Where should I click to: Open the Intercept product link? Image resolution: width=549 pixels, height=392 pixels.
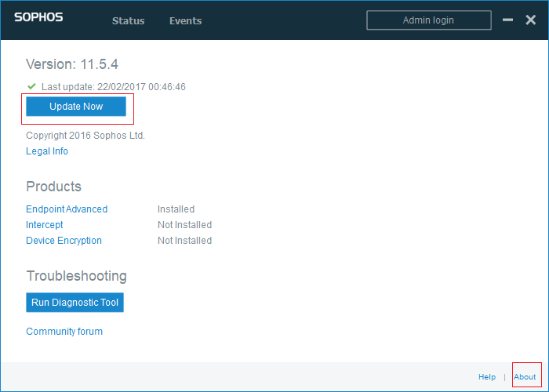pyautogui.click(x=45, y=225)
